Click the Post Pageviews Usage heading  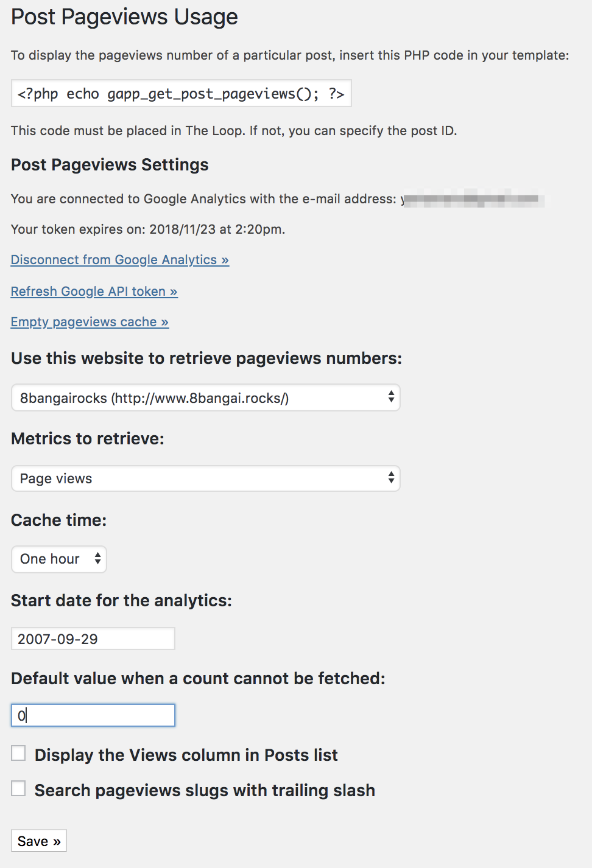click(125, 17)
